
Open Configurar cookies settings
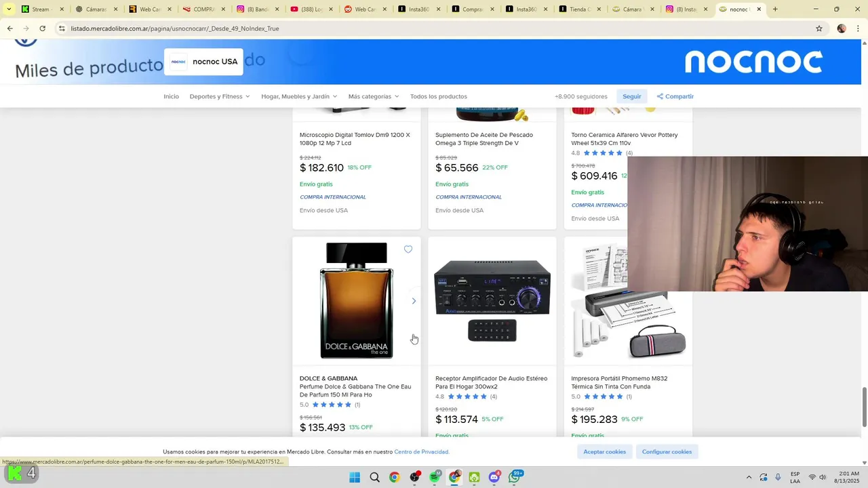[x=667, y=451]
